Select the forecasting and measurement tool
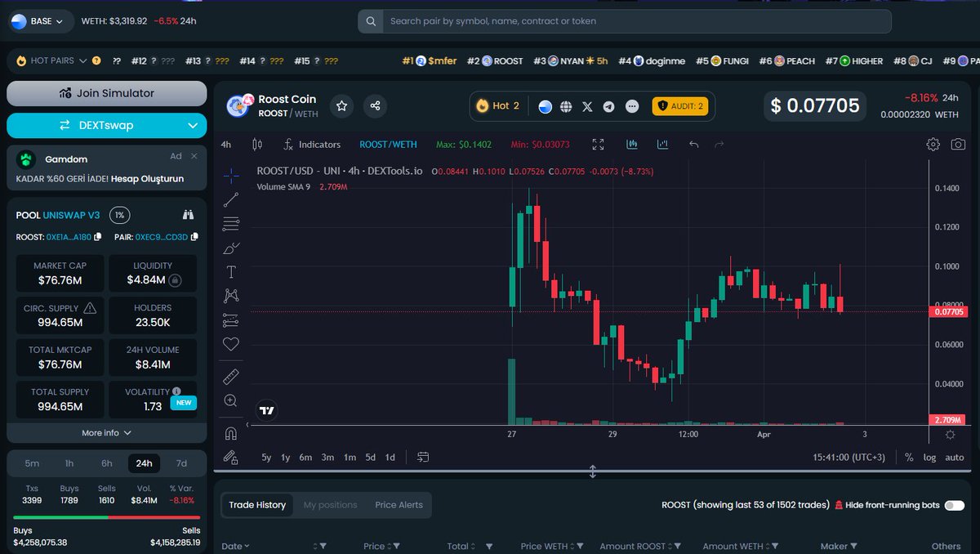The height and width of the screenshot is (554, 980). tap(231, 320)
